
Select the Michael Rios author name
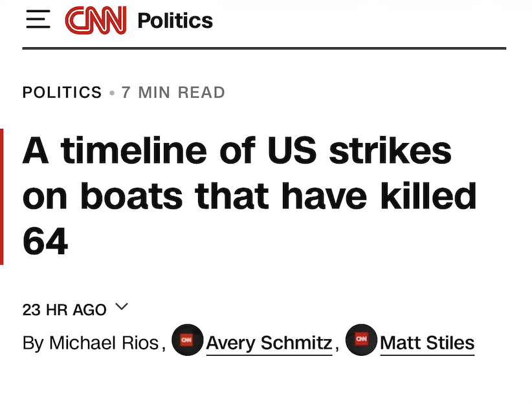tap(104, 342)
